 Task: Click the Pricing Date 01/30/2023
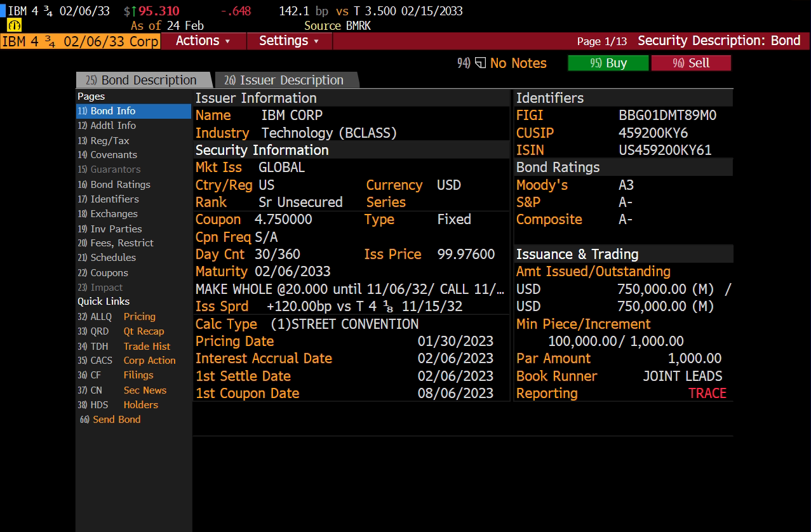point(455,342)
